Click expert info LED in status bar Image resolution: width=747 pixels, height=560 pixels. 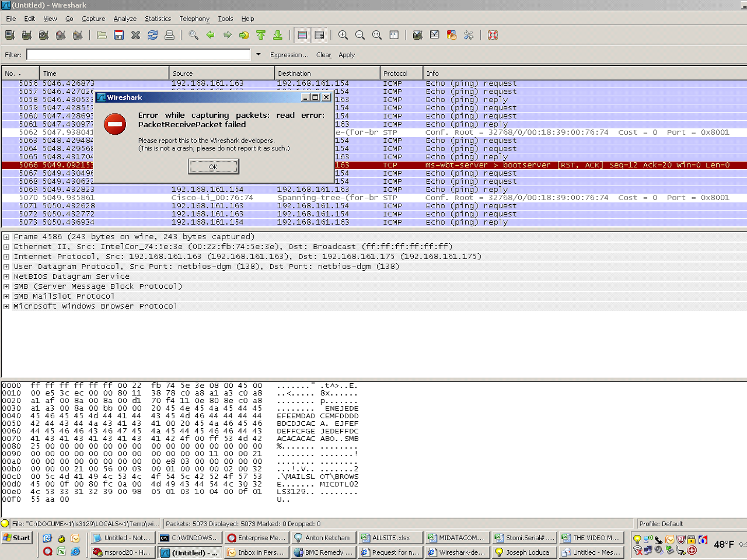pyautogui.click(x=5, y=523)
